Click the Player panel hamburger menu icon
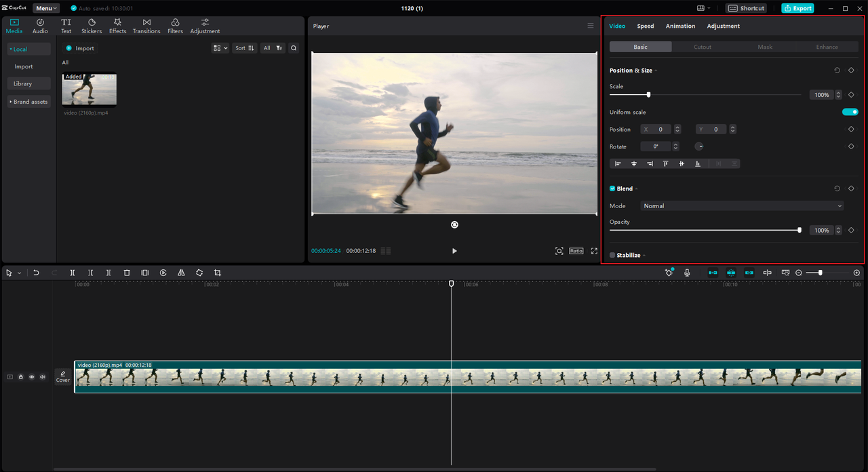Viewport: 868px width, 472px height. pyautogui.click(x=590, y=26)
